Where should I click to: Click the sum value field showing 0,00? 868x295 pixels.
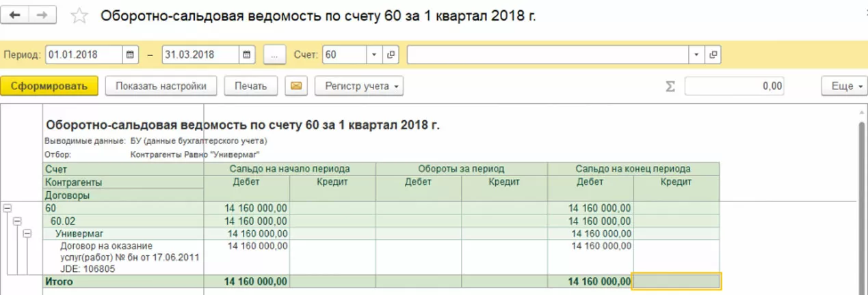point(734,87)
